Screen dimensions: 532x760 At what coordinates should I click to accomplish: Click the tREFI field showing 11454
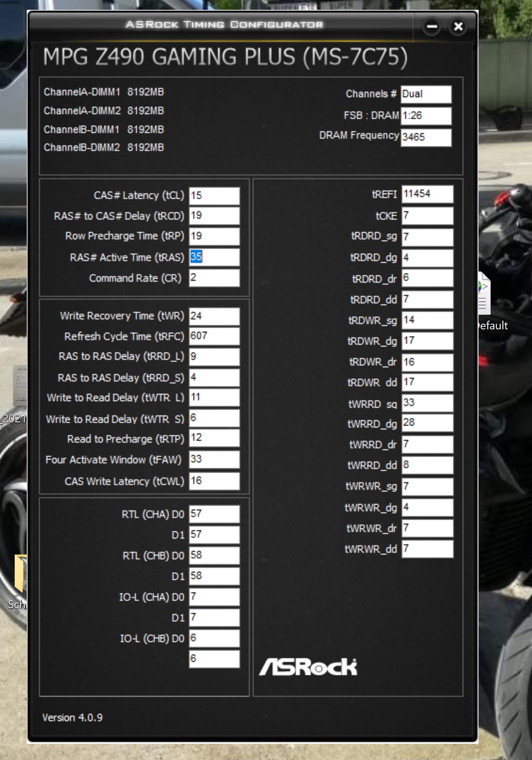427,194
